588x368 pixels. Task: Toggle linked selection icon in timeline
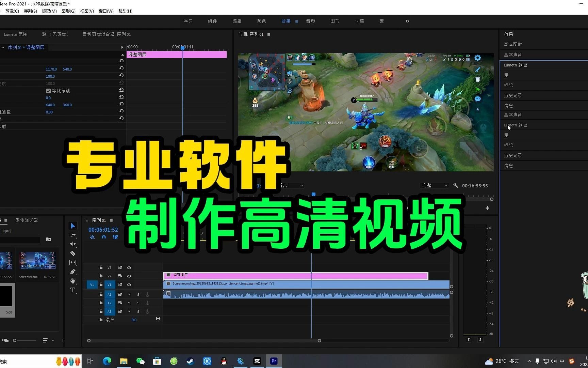(115, 237)
